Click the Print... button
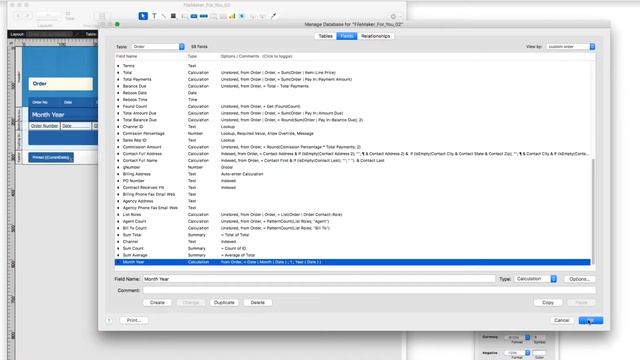This screenshot has height=360, width=640. tap(134, 320)
